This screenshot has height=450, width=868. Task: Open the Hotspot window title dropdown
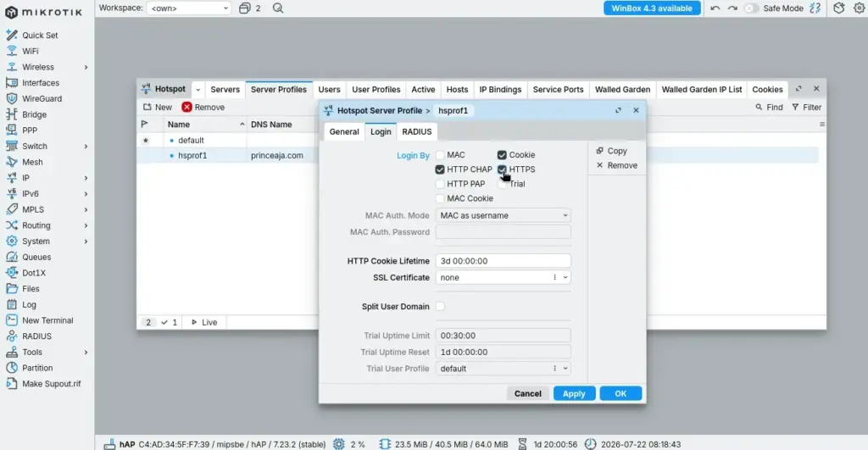[198, 89]
